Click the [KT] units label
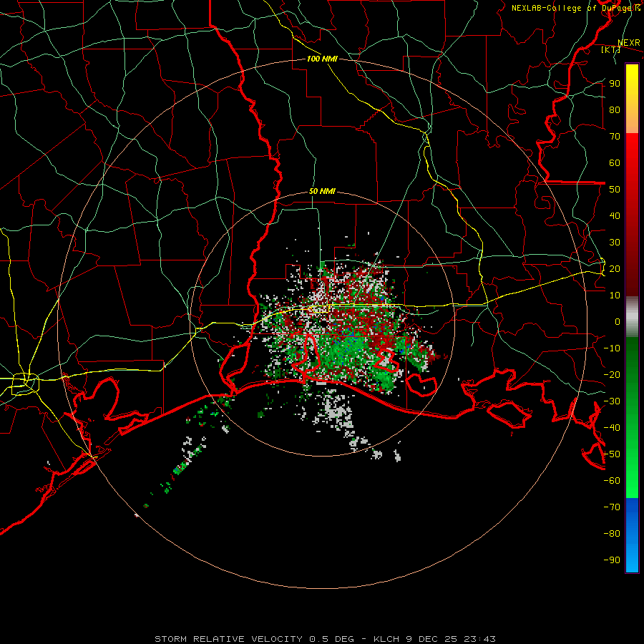 pyautogui.click(x=610, y=49)
